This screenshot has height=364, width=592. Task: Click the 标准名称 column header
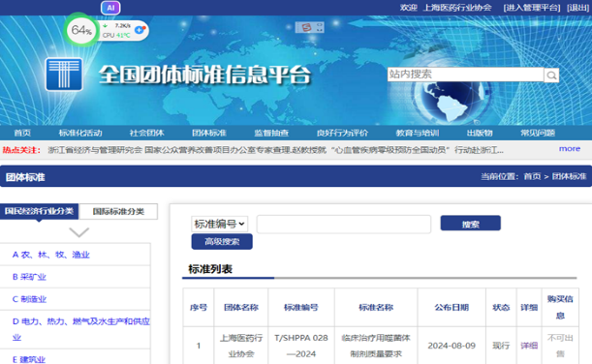tap(376, 308)
